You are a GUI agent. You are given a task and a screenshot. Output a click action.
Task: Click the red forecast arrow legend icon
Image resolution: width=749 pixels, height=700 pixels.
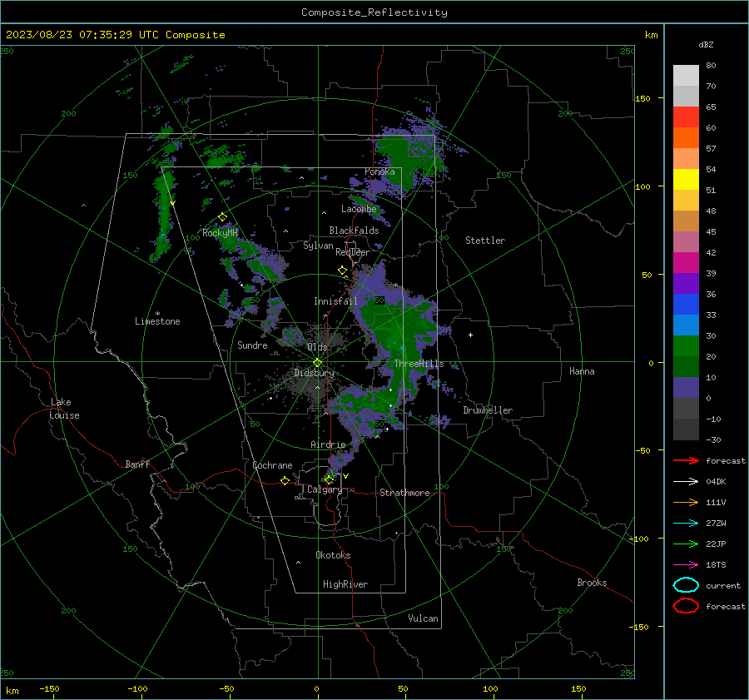[x=686, y=460]
